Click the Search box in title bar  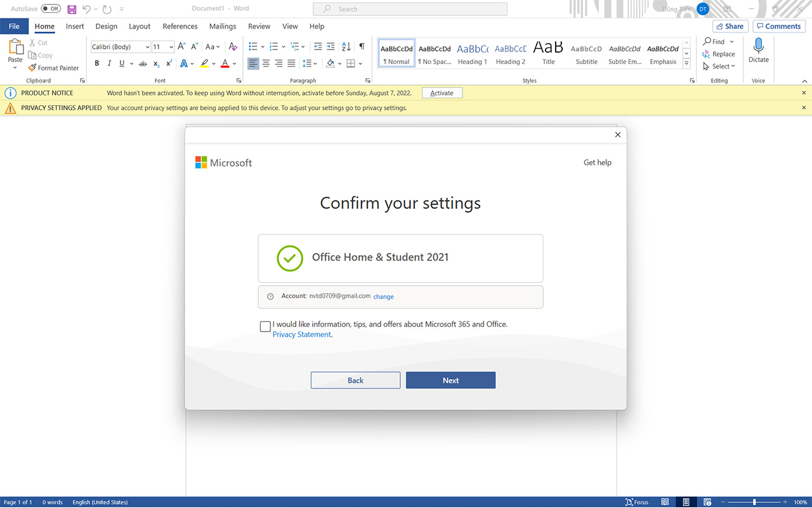tap(410, 9)
